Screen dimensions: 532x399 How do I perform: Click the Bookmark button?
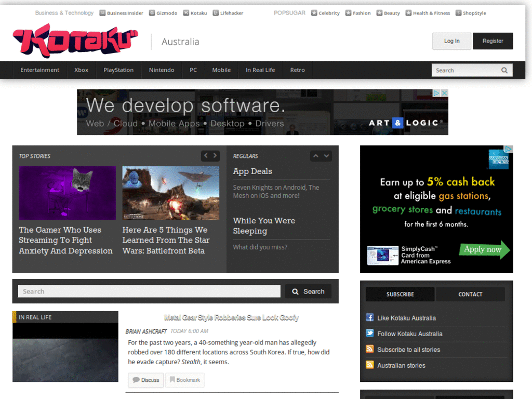coord(185,380)
